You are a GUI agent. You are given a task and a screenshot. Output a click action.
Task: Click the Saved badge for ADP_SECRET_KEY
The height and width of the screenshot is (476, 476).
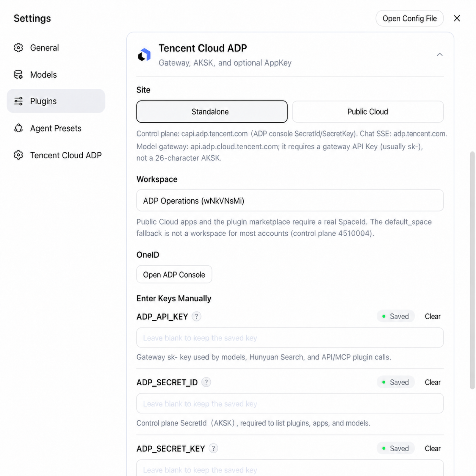396,448
